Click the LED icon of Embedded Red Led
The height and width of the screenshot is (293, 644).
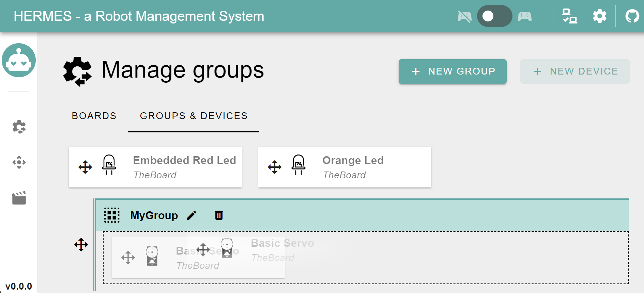click(109, 165)
